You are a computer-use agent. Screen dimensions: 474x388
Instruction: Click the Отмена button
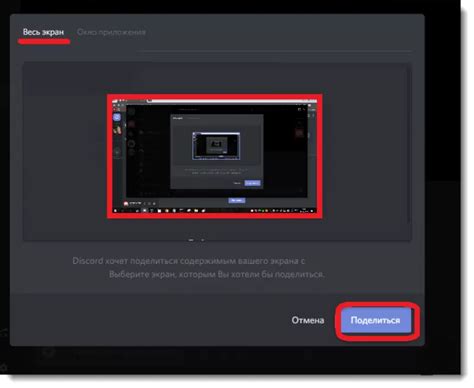(x=308, y=320)
